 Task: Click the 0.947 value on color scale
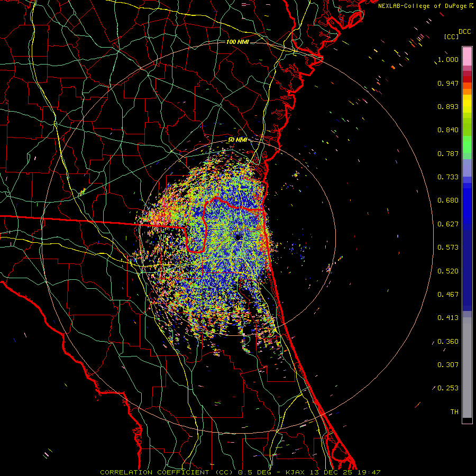tap(448, 83)
